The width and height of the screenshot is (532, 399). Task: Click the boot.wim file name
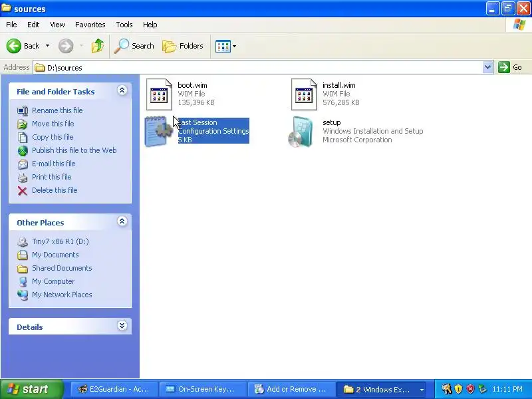tap(192, 85)
